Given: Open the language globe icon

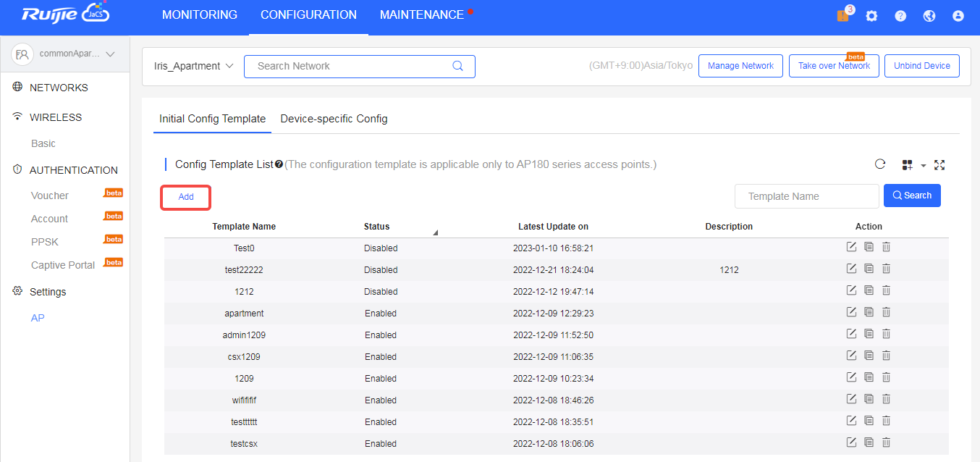Looking at the screenshot, I should (929, 15).
